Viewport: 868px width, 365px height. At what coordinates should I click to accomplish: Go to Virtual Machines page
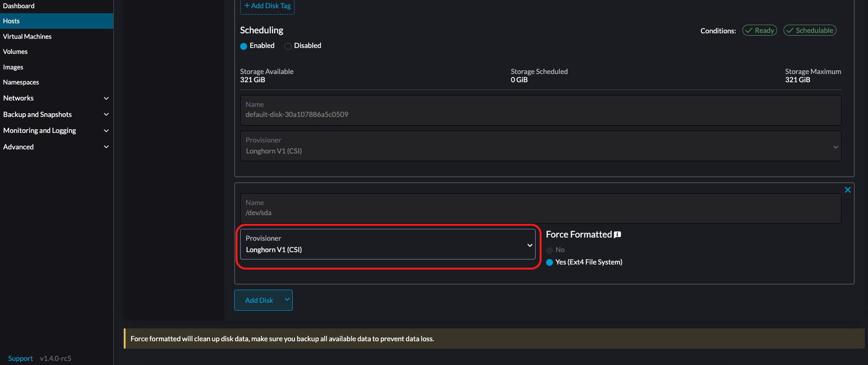(x=27, y=37)
